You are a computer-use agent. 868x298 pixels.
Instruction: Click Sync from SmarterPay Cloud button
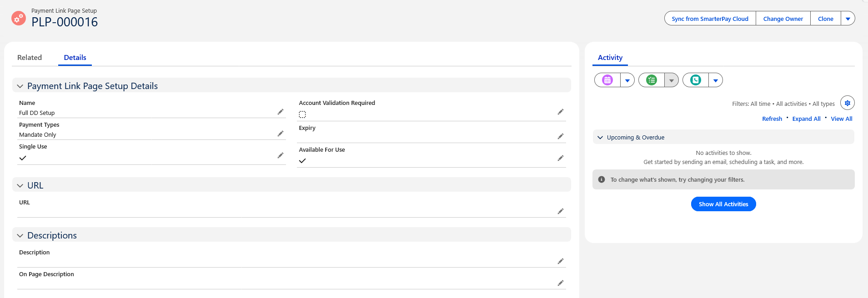click(x=710, y=19)
